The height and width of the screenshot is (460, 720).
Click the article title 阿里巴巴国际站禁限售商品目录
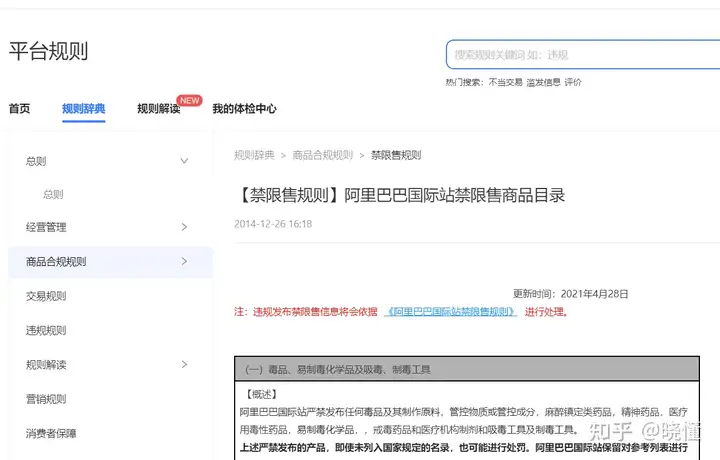click(x=455, y=195)
